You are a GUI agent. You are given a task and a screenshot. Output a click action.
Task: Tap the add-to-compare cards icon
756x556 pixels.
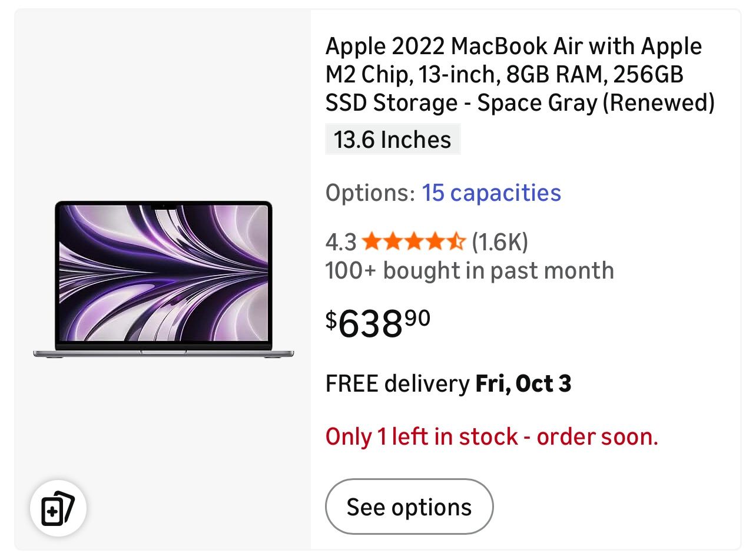point(58,508)
